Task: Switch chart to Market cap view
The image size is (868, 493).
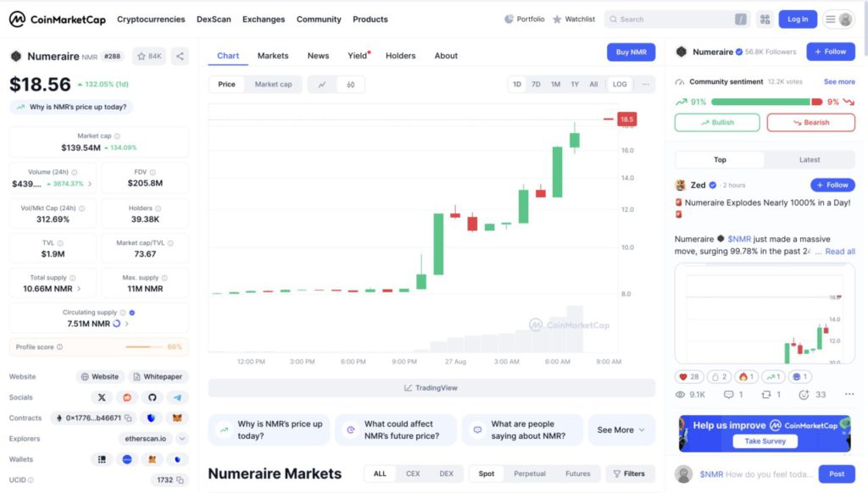Action: point(273,85)
